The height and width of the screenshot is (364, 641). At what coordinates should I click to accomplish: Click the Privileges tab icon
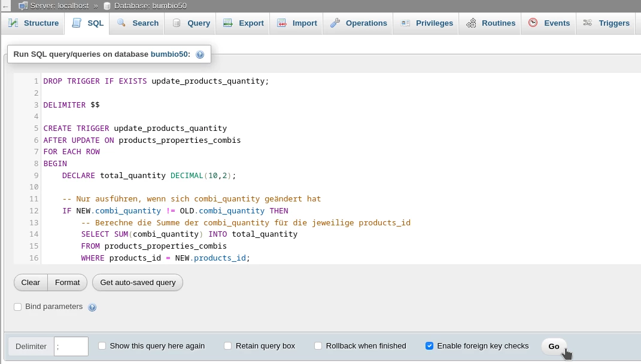[x=406, y=23]
